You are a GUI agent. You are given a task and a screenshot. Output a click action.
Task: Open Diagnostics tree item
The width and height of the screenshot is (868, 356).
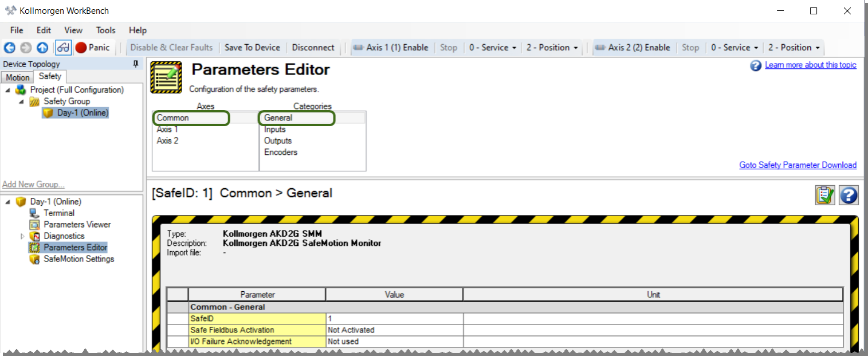point(64,236)
